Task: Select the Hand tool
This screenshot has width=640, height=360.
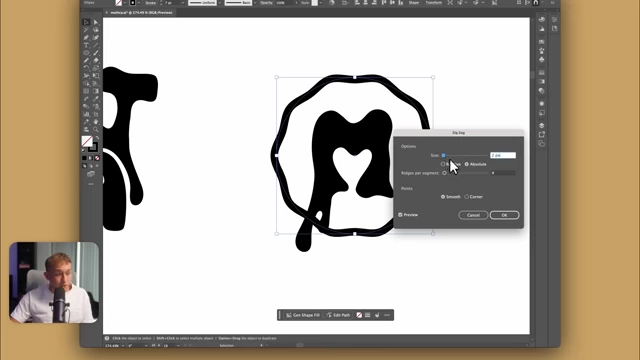Action: pyautogui.click(x=96, y=122)
